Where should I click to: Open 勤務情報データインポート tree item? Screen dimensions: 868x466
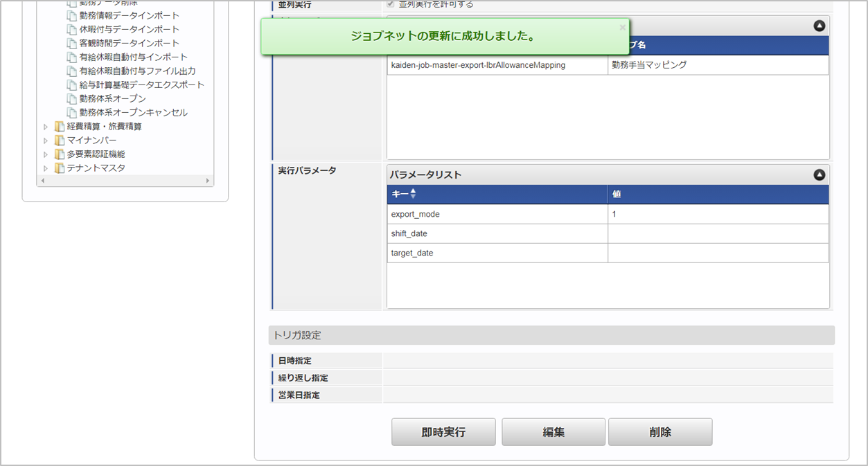point(130,15)
